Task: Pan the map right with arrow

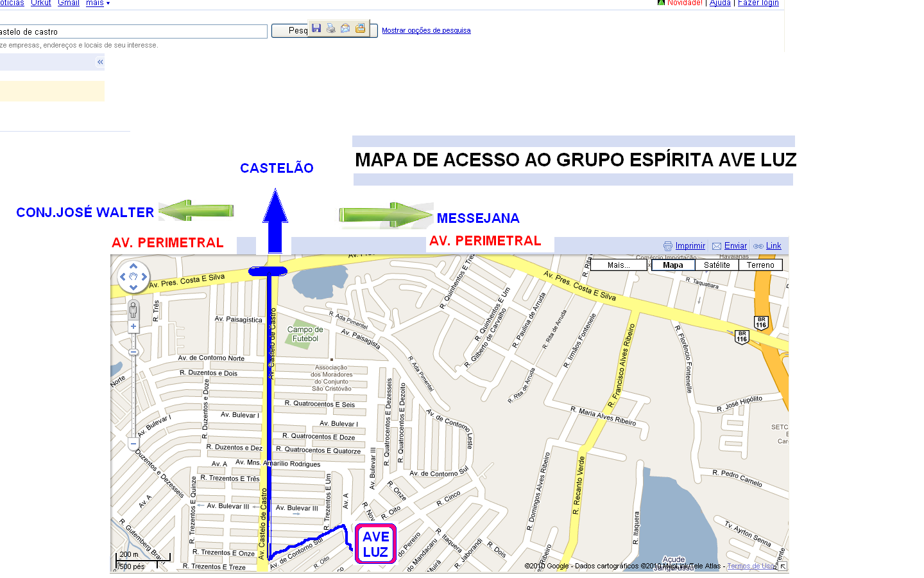Action: coord(144,277)
